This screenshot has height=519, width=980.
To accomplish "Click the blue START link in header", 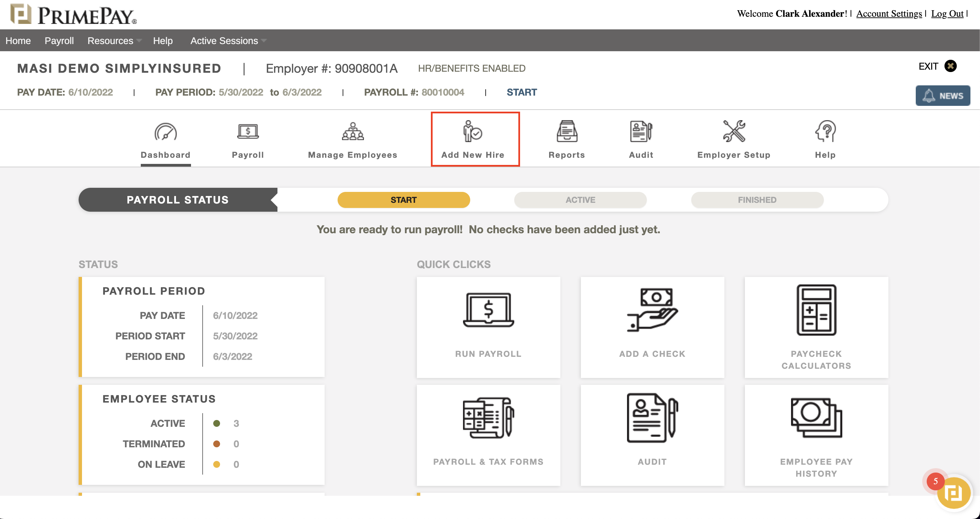I will 521,93.
